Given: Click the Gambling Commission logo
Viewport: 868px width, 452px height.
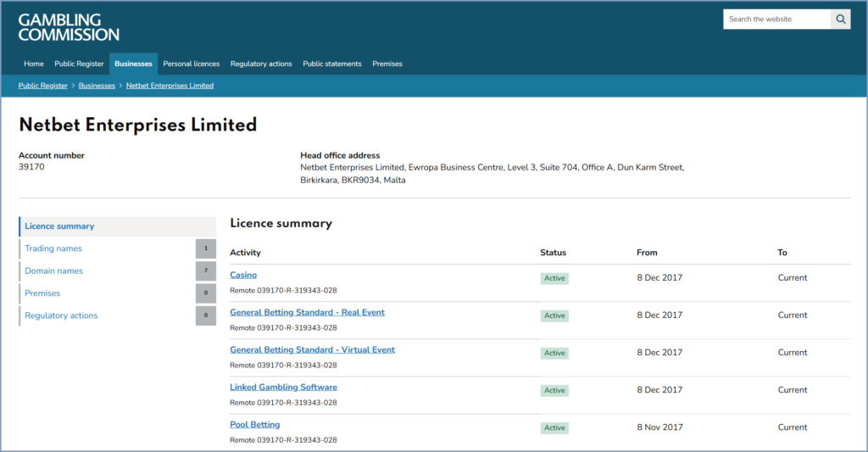Looking at the screenshot, I should (69, 27).
